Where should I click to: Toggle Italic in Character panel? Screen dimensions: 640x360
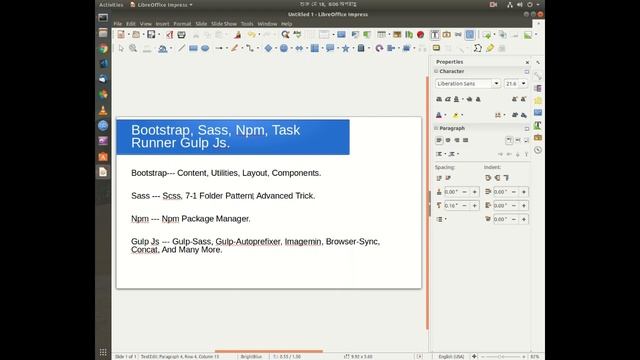pyautogui.click(x=448, y=99)
